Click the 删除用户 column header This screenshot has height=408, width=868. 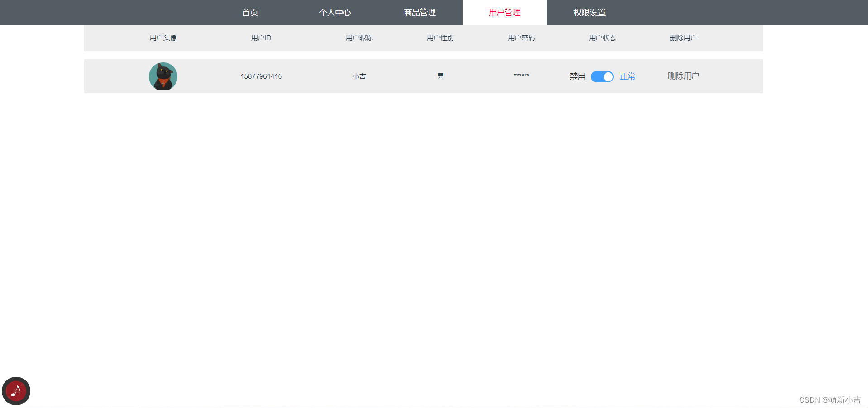pos(683,38)
